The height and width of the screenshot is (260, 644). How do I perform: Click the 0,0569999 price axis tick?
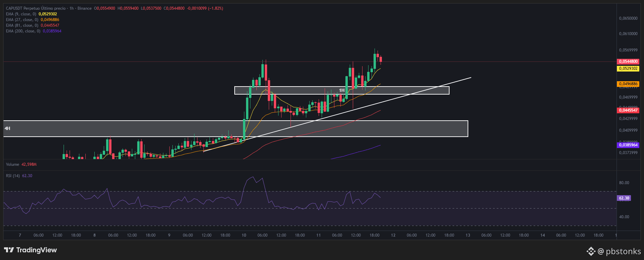tap(628, 50)
